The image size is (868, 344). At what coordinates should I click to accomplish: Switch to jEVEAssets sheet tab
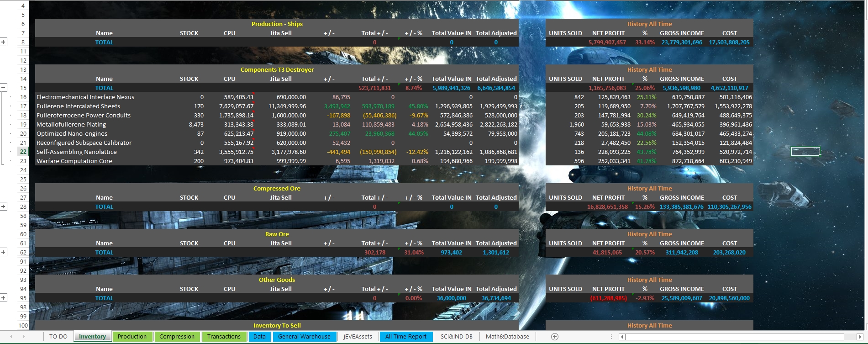(x=358, y=337)
